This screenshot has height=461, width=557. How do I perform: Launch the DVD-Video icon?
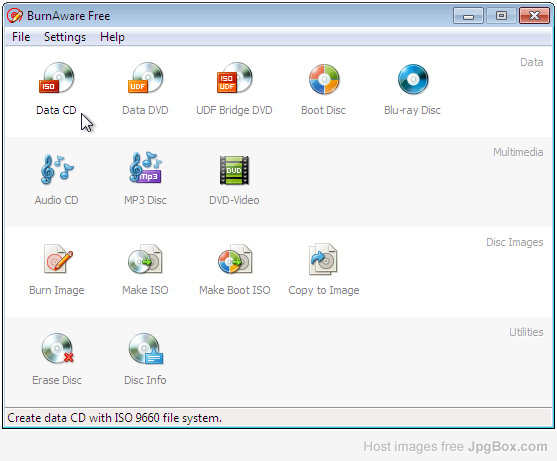(234, 170)
